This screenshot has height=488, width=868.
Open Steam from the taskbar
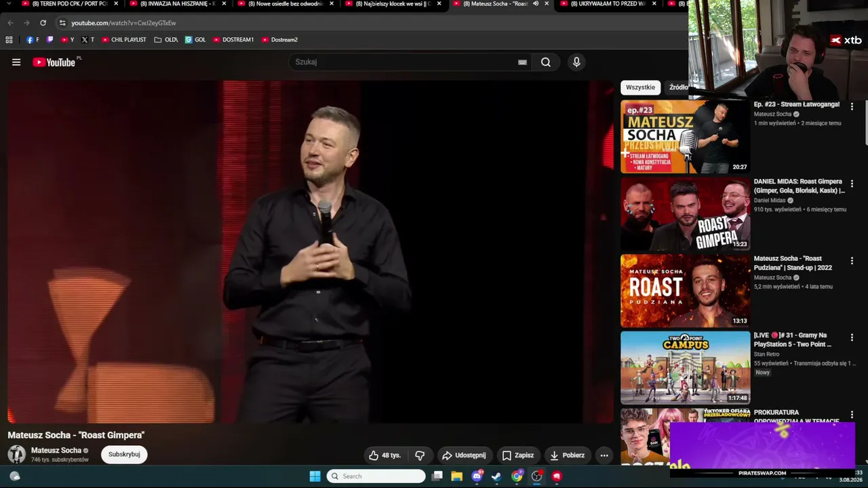pos(496,476)
